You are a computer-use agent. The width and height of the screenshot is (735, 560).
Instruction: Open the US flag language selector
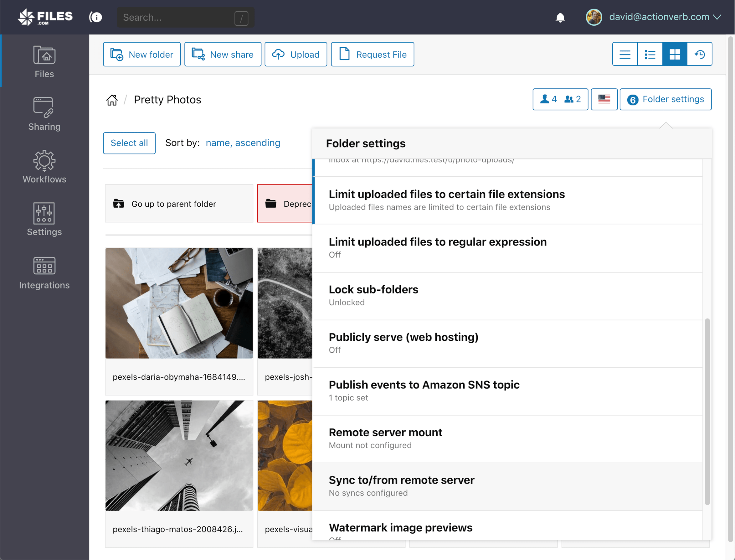pyautogui.click(x=604, y=99)
